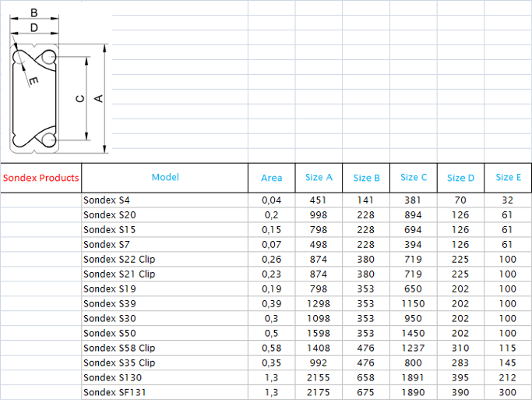Select Size D value 70

coord(460,200)
